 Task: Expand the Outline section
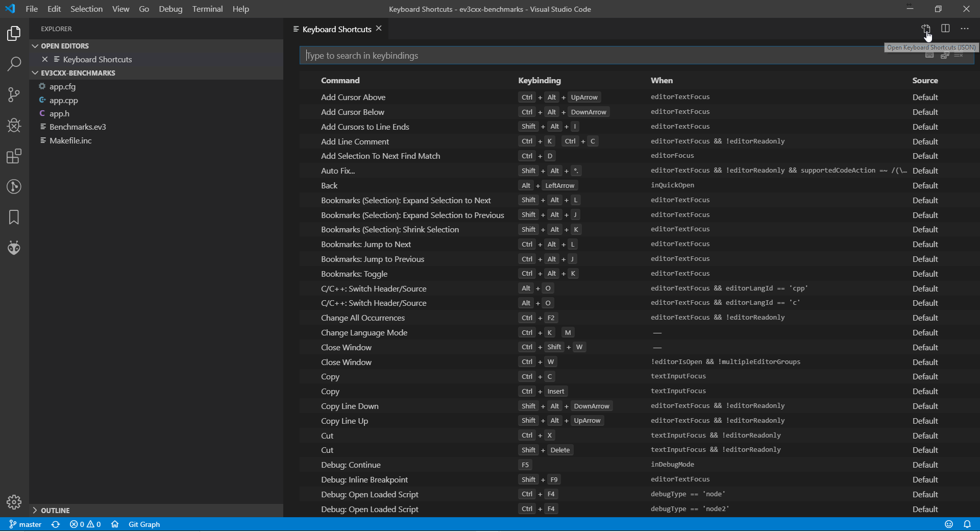[156, 511]
